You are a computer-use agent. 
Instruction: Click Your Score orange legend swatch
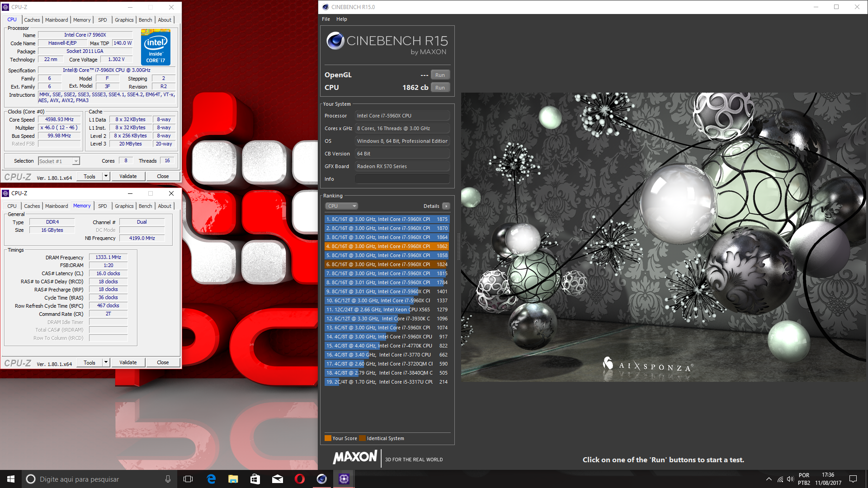point(328,438)
